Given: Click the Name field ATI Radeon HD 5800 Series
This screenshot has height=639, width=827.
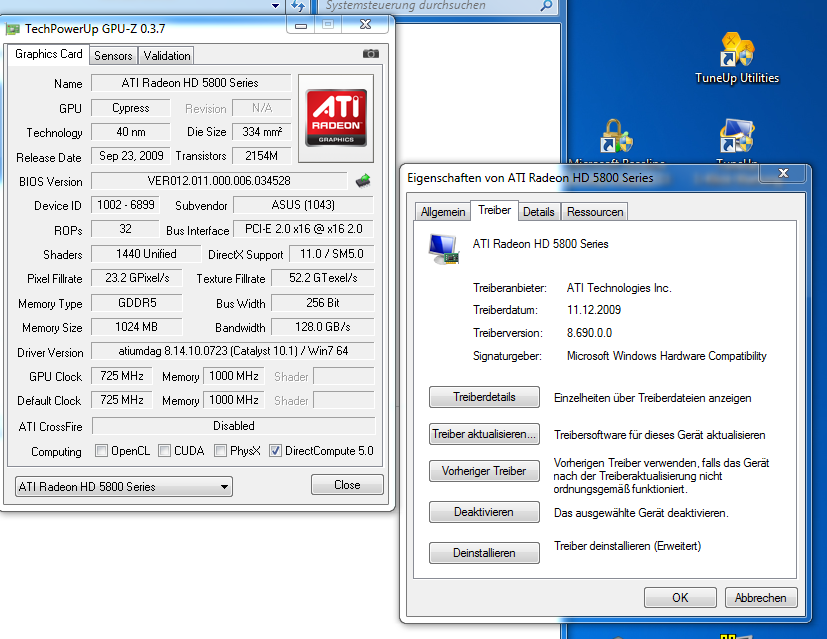Looking at the screenshot, I should 191,83.
